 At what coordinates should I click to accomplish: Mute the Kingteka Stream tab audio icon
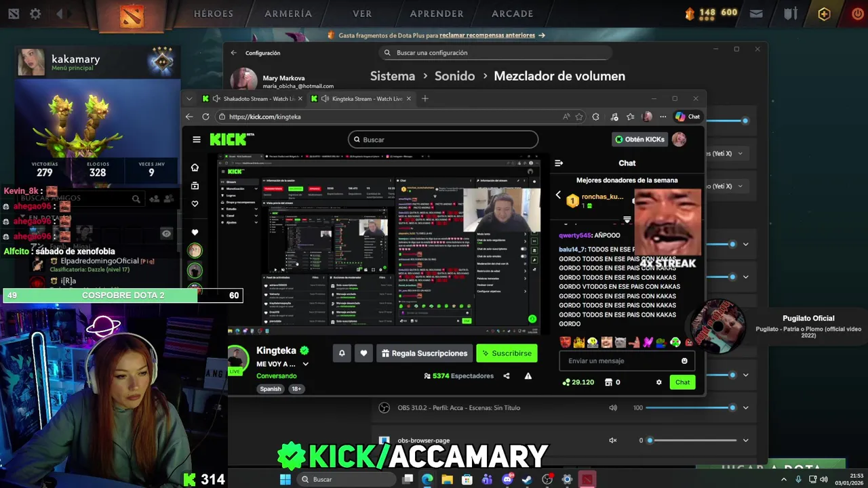point(325,99)
